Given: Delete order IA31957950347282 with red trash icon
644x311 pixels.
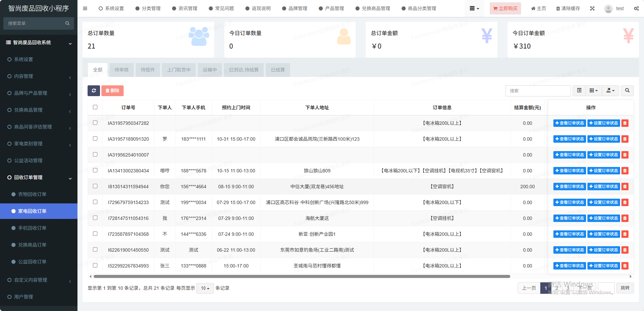Looking at the screenshot, I should (x=625, y=123).
